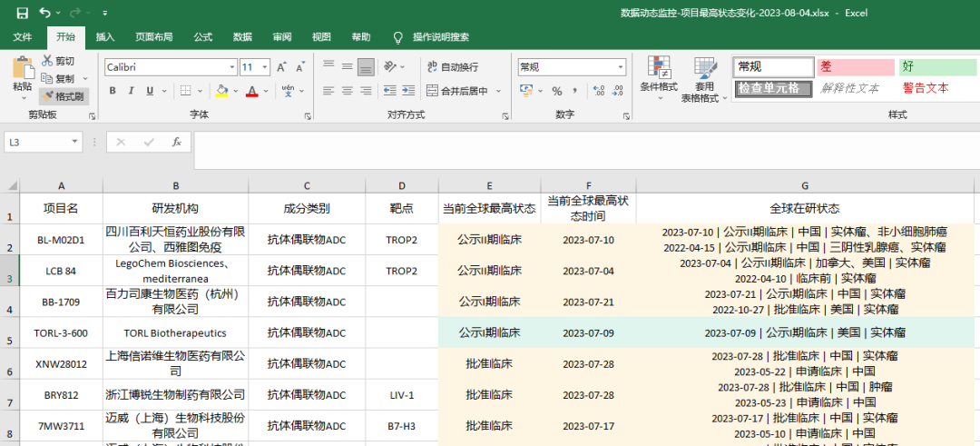Screen dimensions: 980x446
Task: Toggle underline formatting
Action: coord(150,91)
